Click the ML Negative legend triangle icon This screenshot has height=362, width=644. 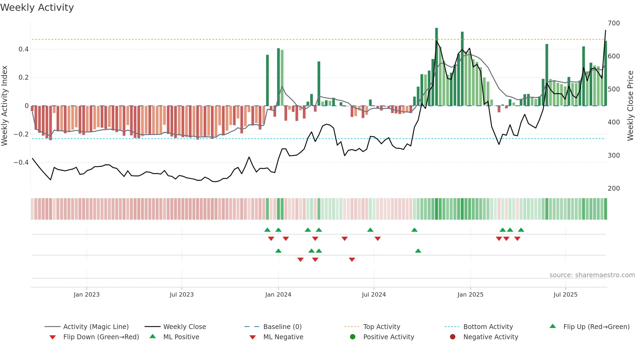point(253,337)
